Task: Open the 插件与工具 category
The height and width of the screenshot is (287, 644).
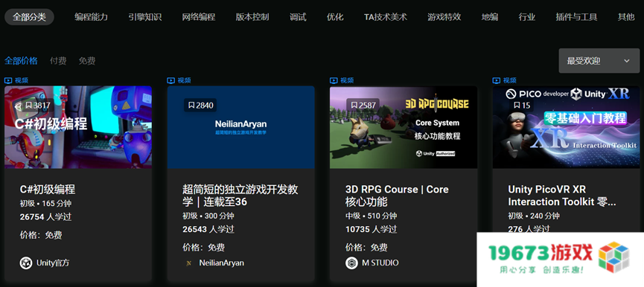Action: click(577, 17)
